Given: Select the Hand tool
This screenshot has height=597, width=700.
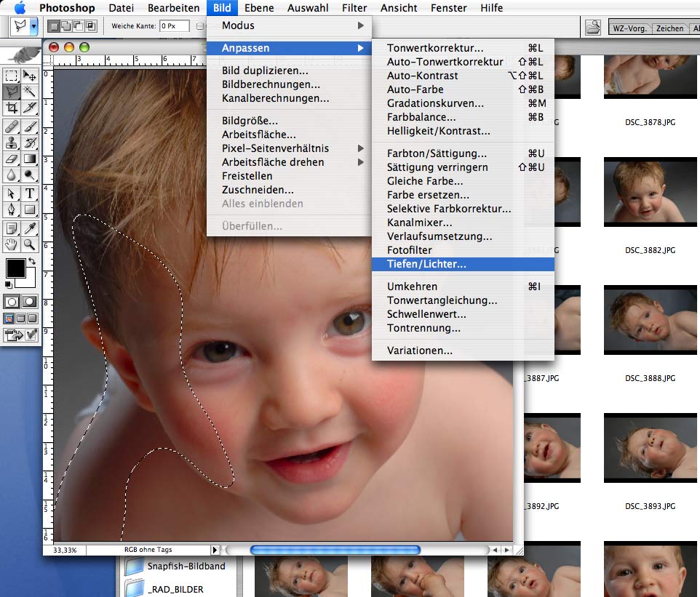Looking at the screenshot, I should [x=12, y=245].
